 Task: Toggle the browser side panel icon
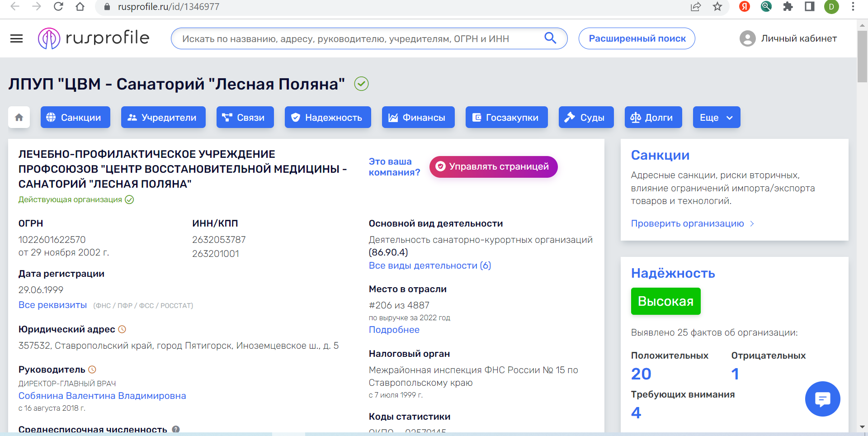pyautogui.click(x=810, y=7)
